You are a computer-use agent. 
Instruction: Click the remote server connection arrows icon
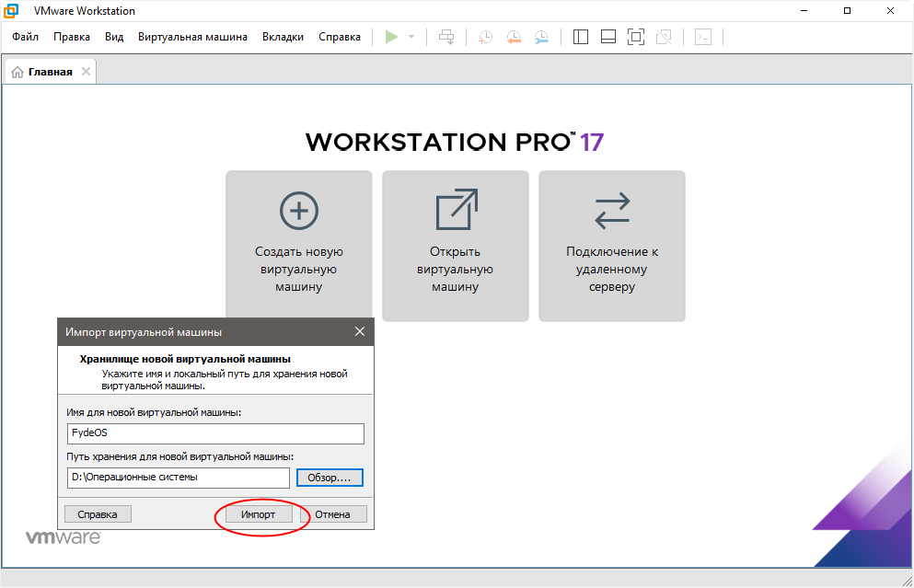(612, 211)
